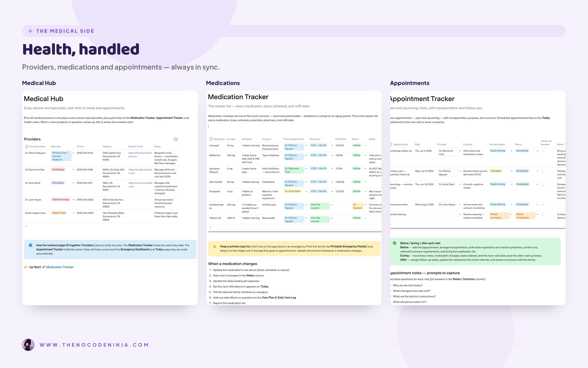The image size is (588, 368).
Task: Open prescribing doctor dropdown for Lisinopril
Action: tap(306, 146)
